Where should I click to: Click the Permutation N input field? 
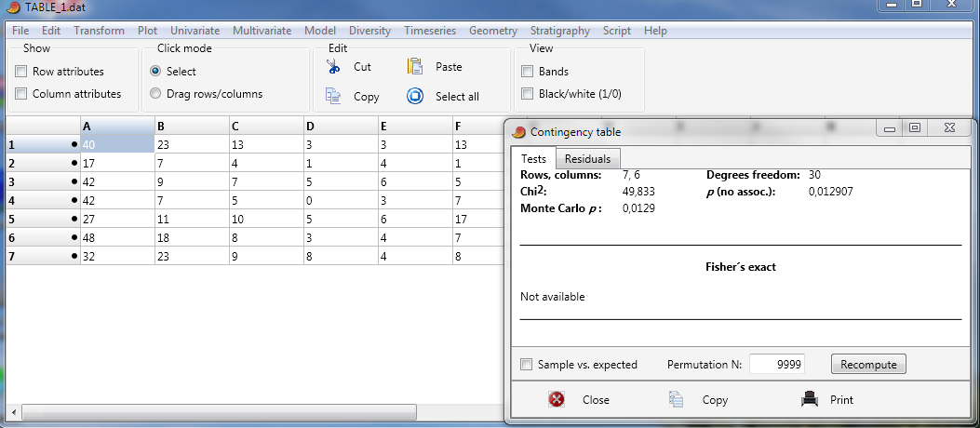pyautogui.click(x=777, y=365)
